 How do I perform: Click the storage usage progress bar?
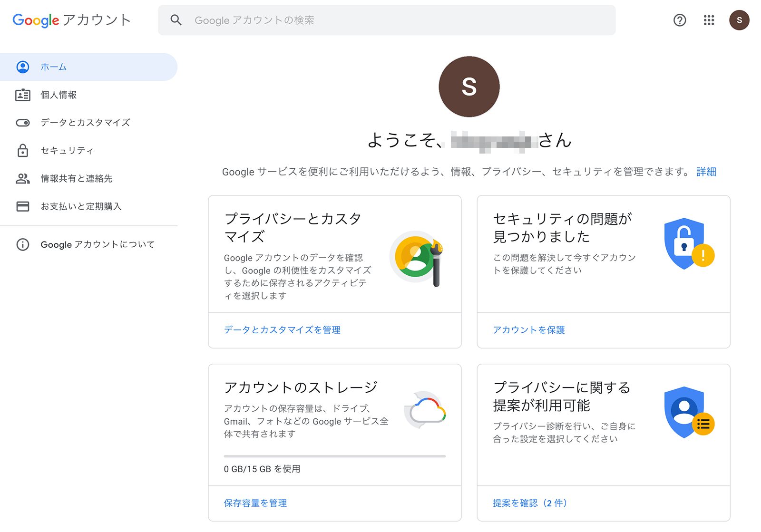[335, 456]
